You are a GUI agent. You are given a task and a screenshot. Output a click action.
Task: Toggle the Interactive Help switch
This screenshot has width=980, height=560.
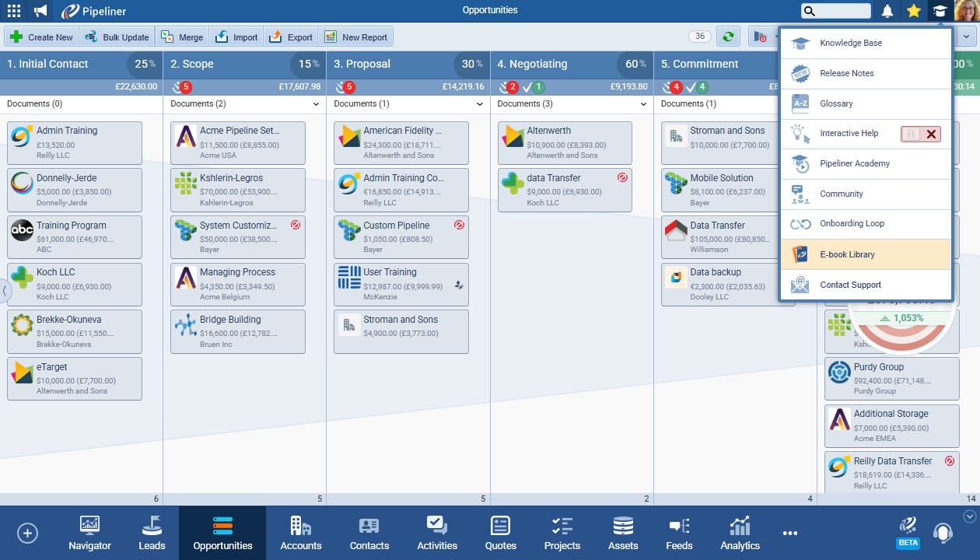(921, 134)
